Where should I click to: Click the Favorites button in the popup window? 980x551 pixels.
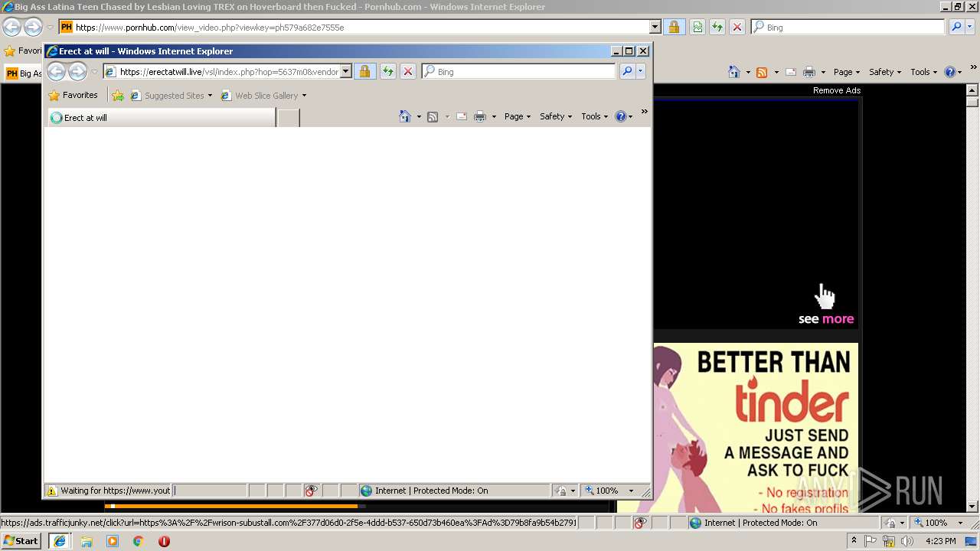click(x=73, y=96)
